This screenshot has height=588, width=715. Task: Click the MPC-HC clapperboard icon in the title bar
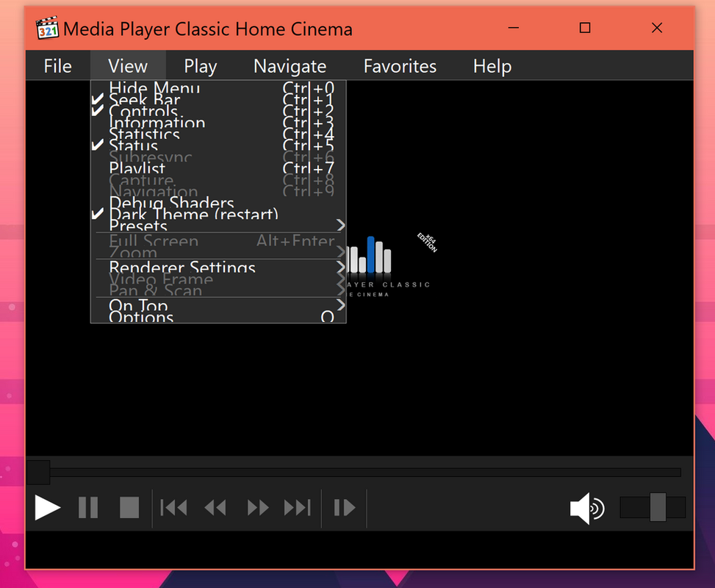pyautogui.click(x=48, y=28)
